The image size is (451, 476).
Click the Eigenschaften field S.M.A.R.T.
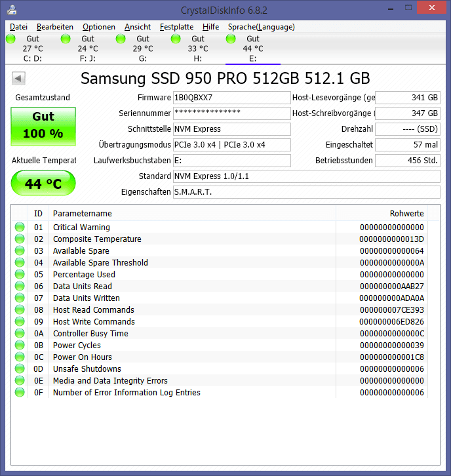coord(307,192)
